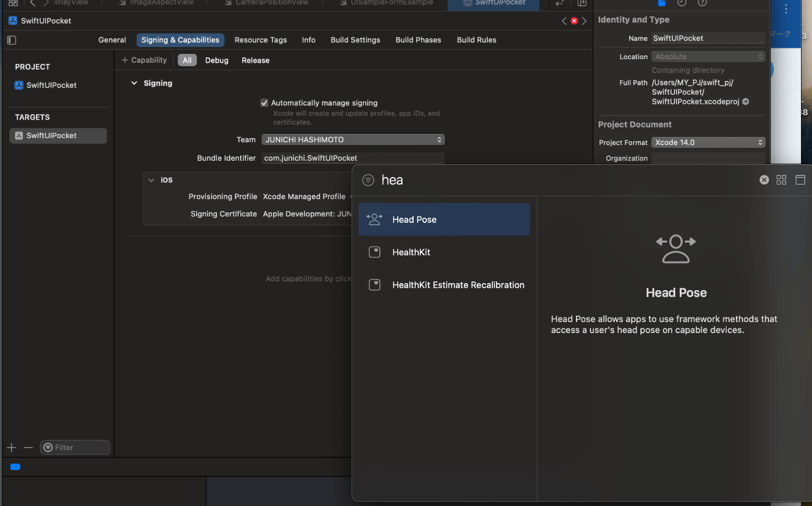Select SwiftUIPocket under TARGETS
The height and width of the screenshot is (506, 812).
coord(58,136)
